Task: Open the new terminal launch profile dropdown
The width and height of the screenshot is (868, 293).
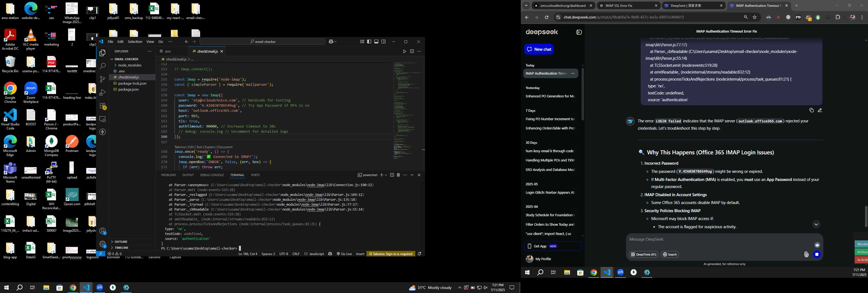Action: click(x=386, y=175)
